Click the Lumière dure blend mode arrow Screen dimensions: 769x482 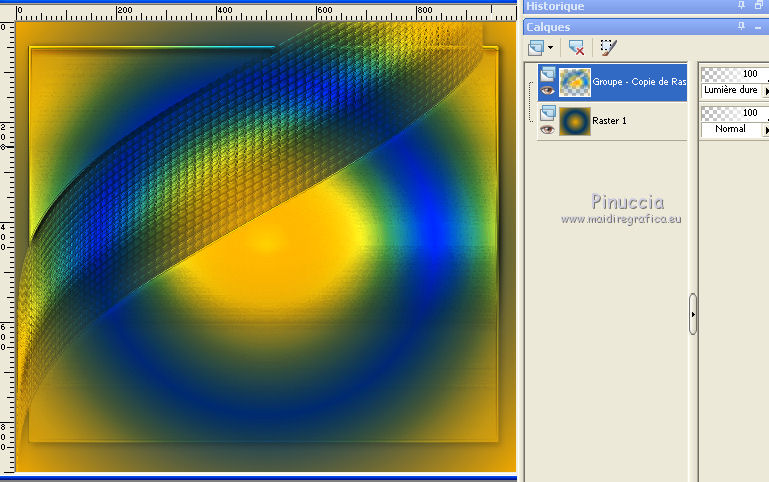click(x=766, y=91)
